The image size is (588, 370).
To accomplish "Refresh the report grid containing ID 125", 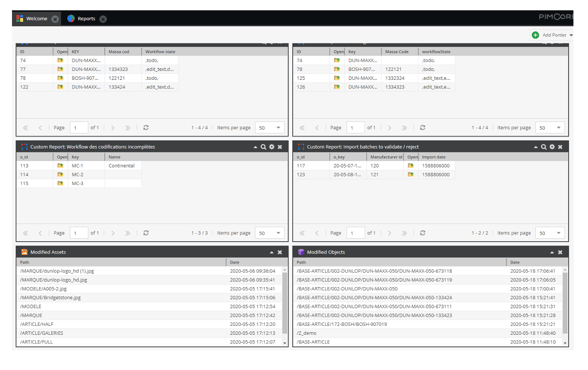I will [x=423, y=127].
